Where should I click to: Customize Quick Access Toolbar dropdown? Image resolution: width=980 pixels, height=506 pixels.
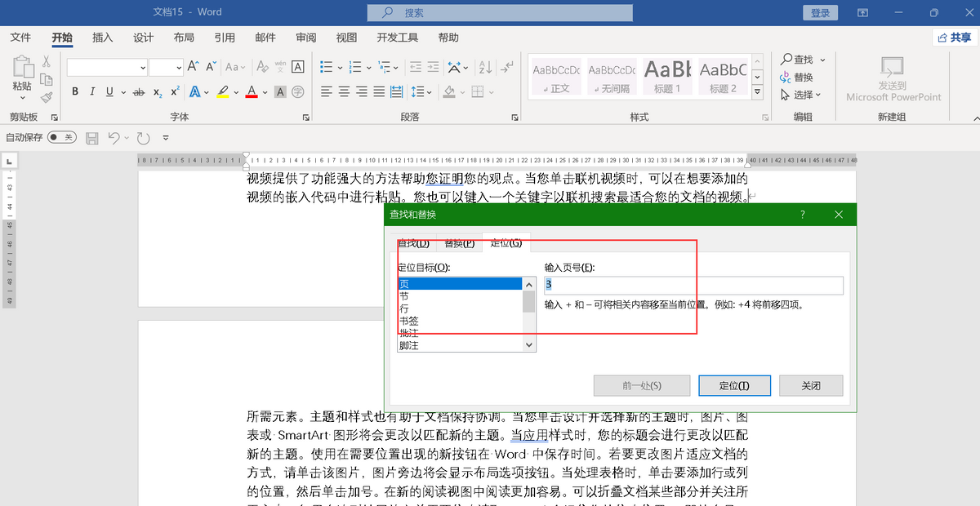click(166, 138)
